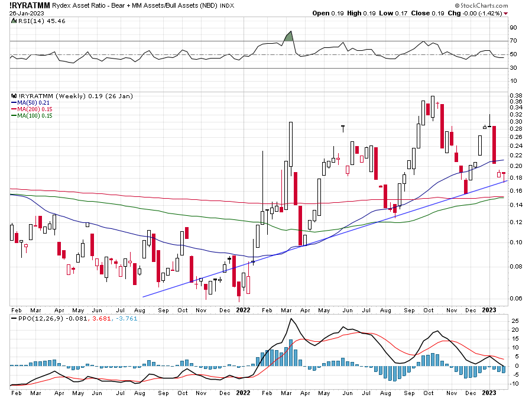Click the red PPO signal value 3.681

[x=102, y=319]
